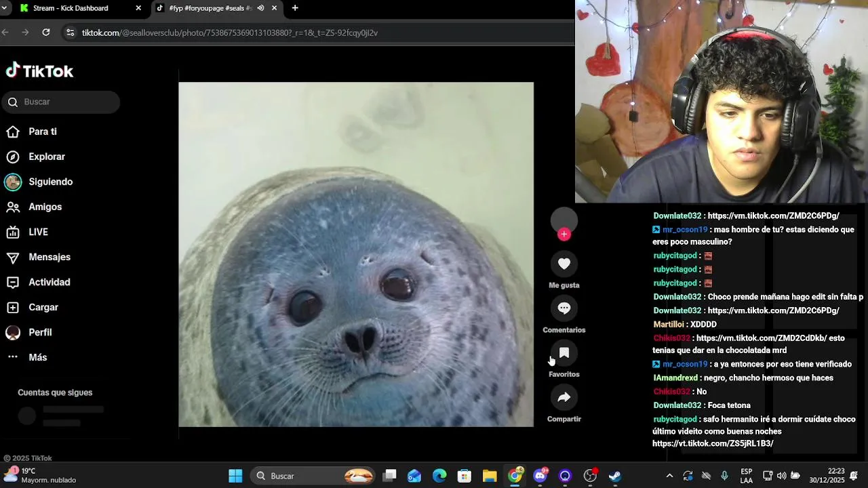
Task: Show hidden system tray icons
Action: [x=669, y=476]
